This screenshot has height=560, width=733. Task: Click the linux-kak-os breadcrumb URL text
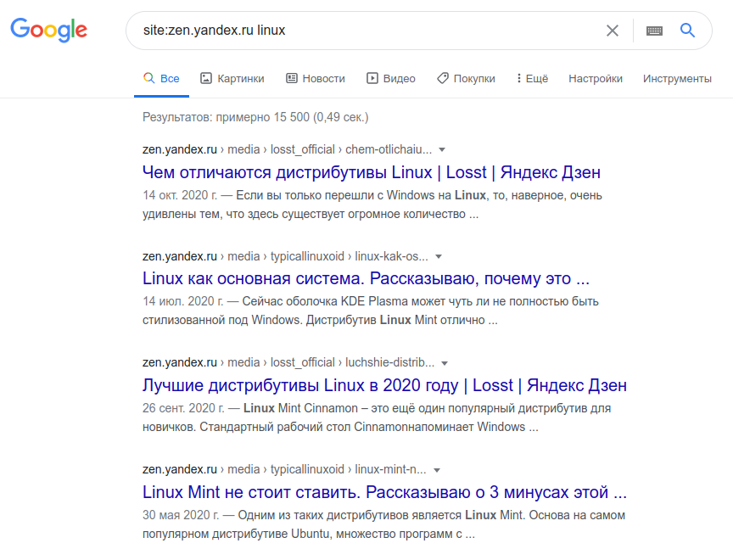[x=285, y=256]
